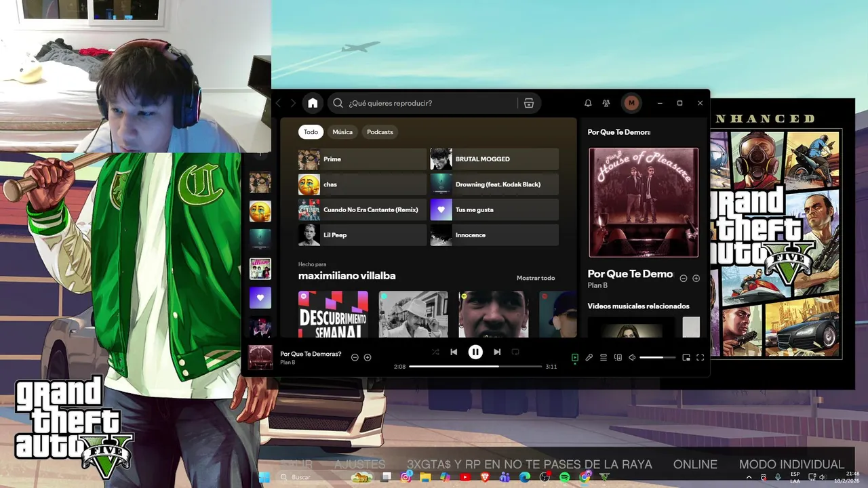This screenshot has height=488, width=868.
Task: Open the miniplayer icon
Action: pyautogui.click(x=686, y=357)
